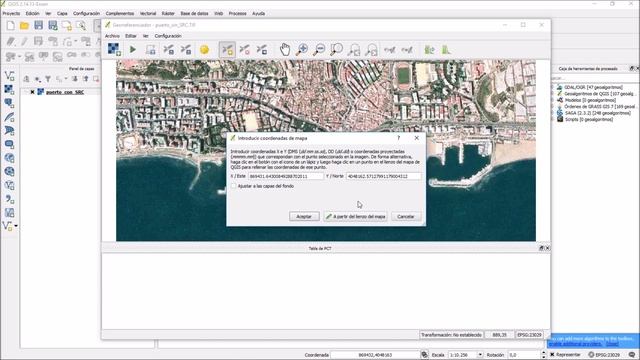This screenshot has width=640, height=360.
Task: Click the help question mark in dialog
Action: tap(398, 138)
